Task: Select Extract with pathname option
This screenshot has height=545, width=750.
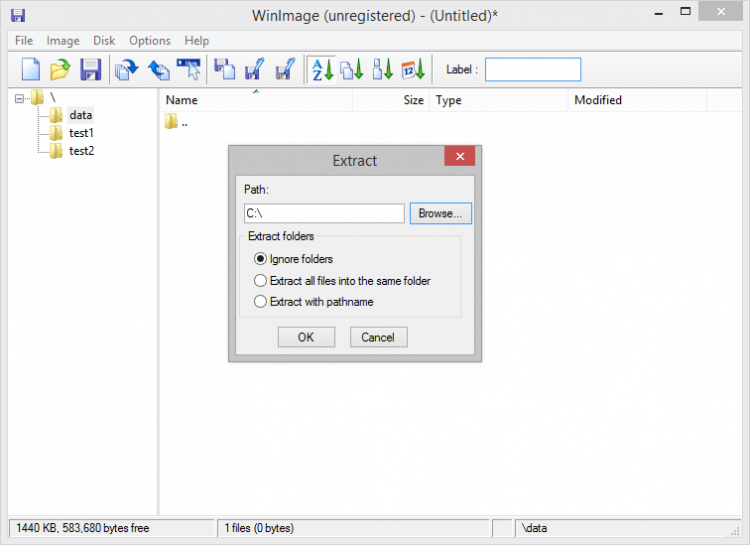Action: [260, 301]
